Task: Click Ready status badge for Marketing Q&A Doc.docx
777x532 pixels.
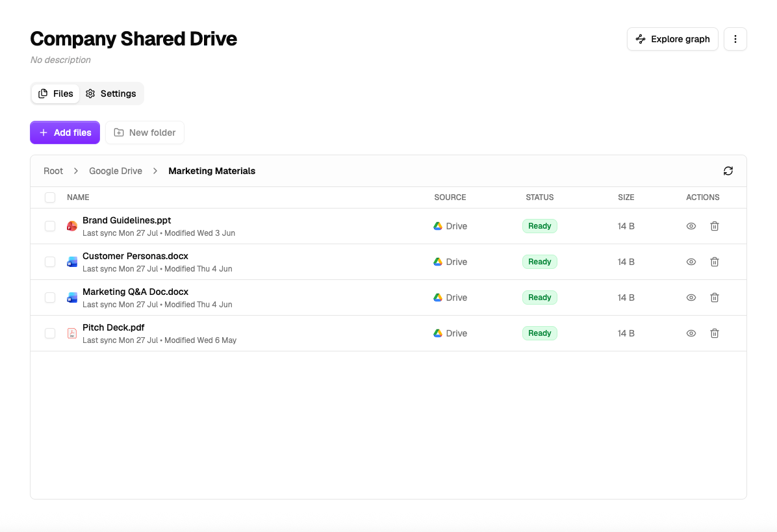Action: click(x=540, y=298)
